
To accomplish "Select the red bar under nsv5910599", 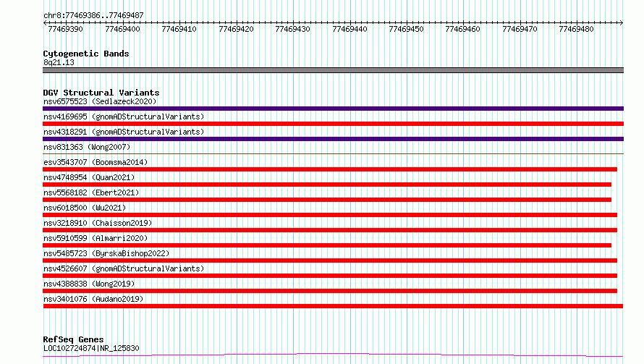I will click(x=327, y=245).
